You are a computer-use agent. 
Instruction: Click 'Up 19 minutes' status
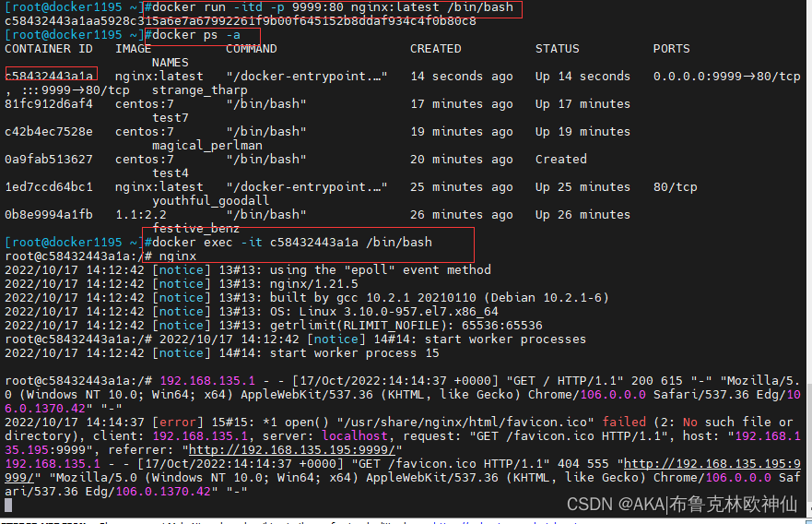tap(583, 132)
